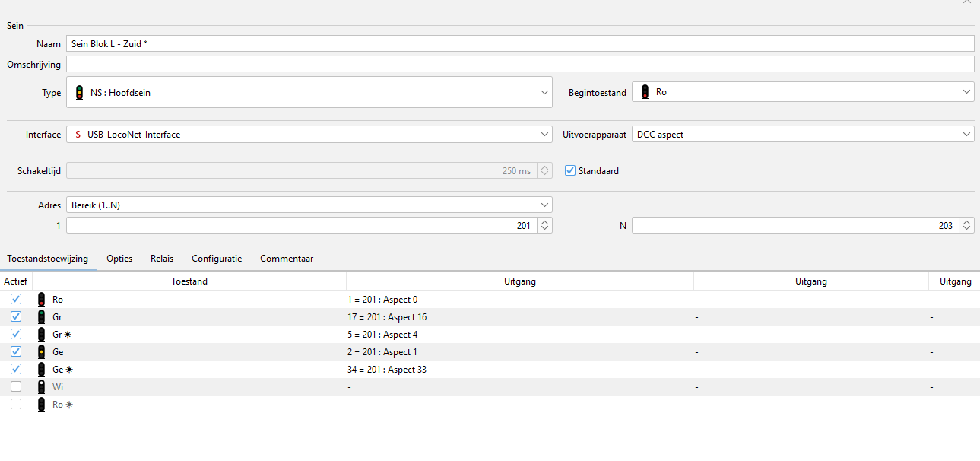Image resolution: width=980 pixels, height=461 pixels.
Task: Click the stepper arrows of address 201
Action: [544, 226]
